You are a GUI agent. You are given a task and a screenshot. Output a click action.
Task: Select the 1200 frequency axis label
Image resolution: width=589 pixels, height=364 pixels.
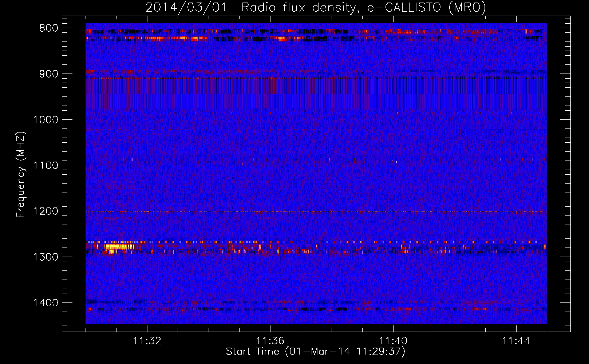[x=46, y=211]
